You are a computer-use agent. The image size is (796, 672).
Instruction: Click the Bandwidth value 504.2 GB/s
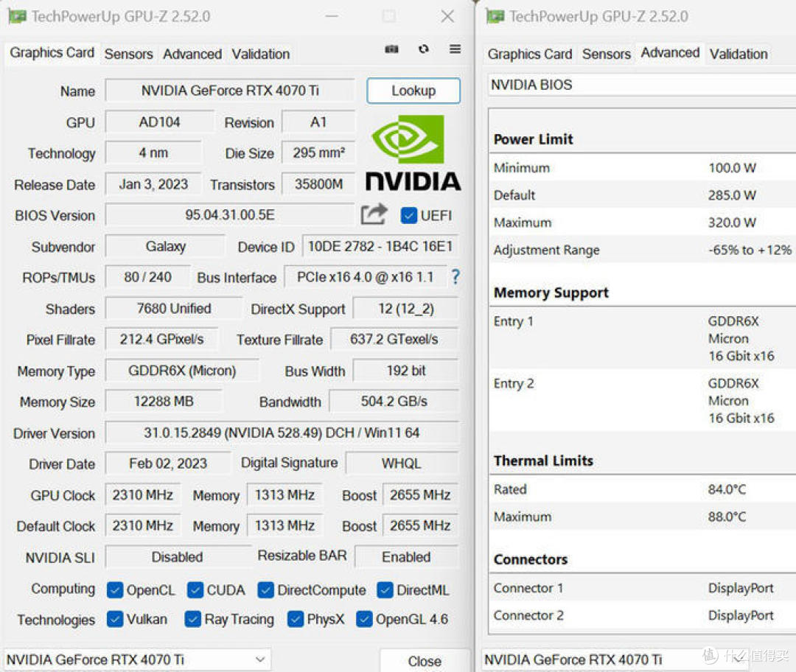(x=394, y=402)
